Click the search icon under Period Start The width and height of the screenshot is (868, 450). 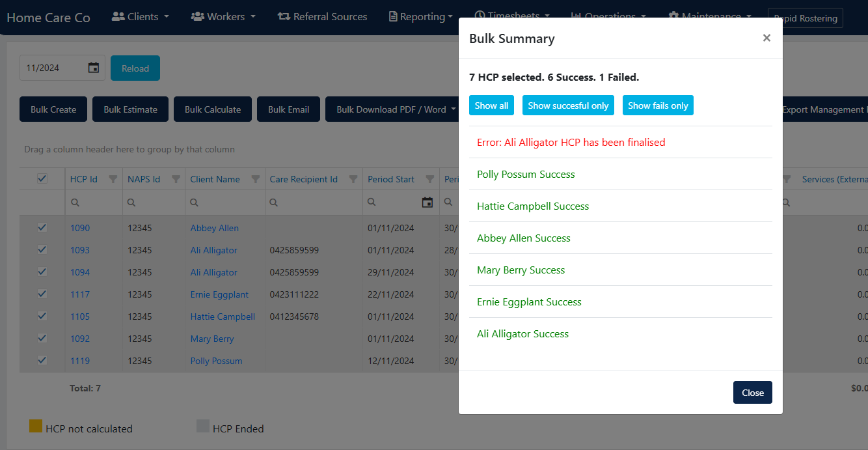(372, 203)
